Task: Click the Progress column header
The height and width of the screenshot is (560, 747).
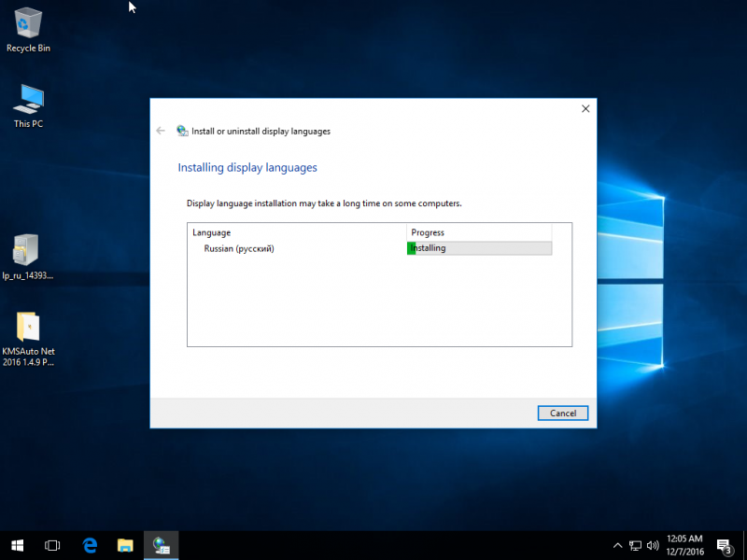Action: point(479,232)
